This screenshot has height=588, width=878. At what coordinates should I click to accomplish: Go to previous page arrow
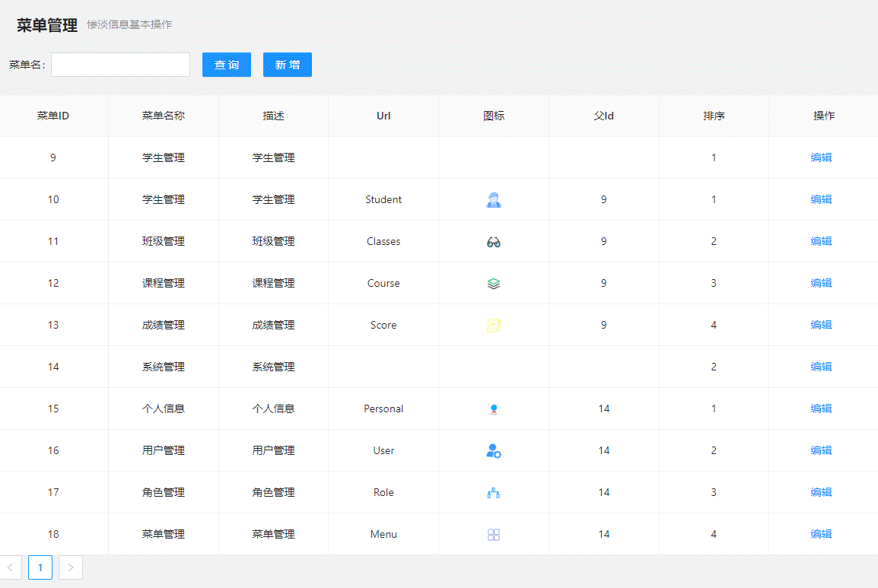point(10,567)
